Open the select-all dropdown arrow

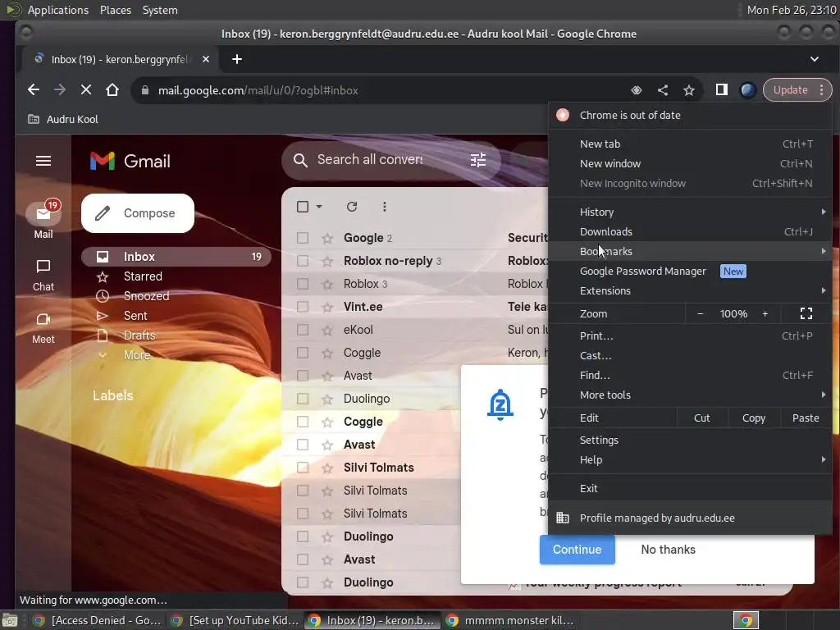coord(319,207)
